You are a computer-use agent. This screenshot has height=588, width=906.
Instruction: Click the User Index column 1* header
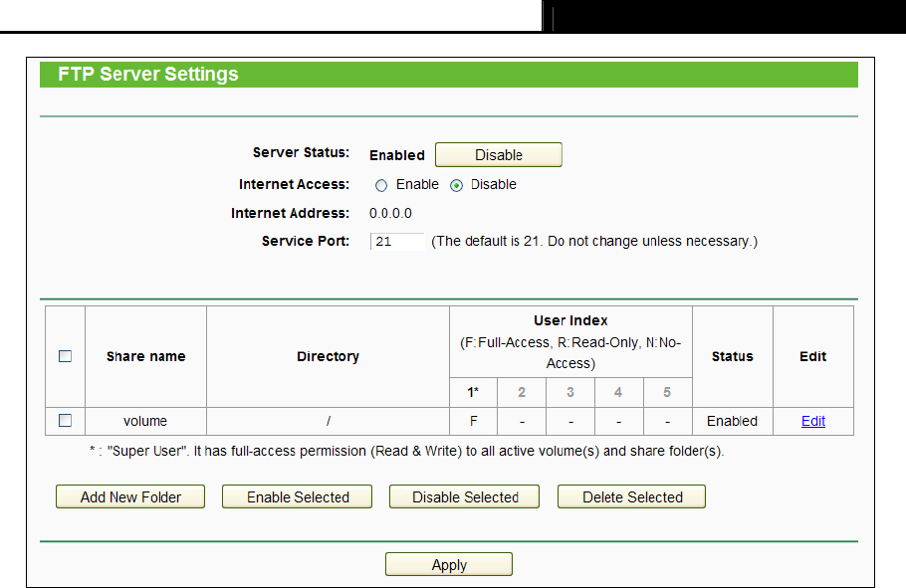pos(473,392)
